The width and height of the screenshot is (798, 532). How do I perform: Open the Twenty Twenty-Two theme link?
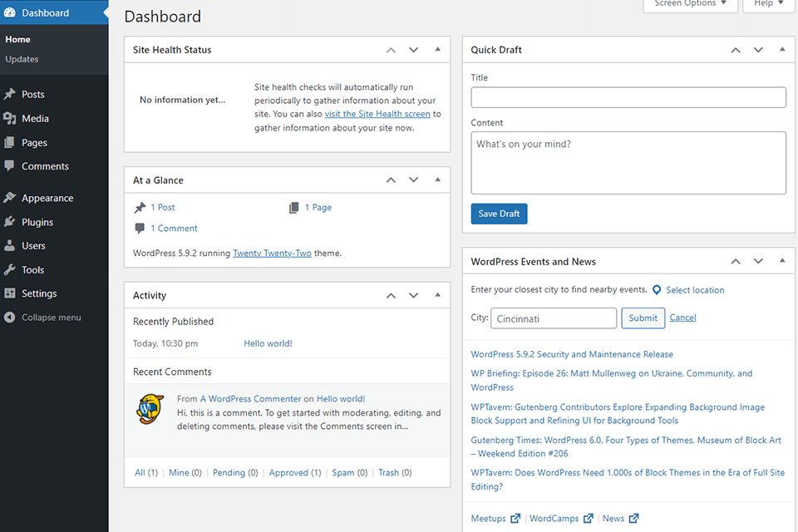click(x=272, y=254)
